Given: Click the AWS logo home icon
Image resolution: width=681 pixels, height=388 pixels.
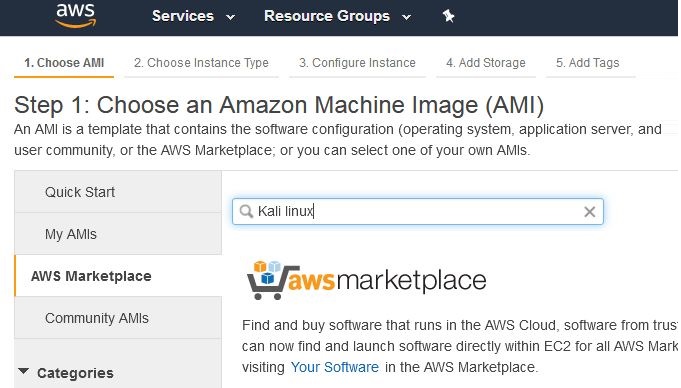Looking at the screenshot, I should (x=76, y=16).
